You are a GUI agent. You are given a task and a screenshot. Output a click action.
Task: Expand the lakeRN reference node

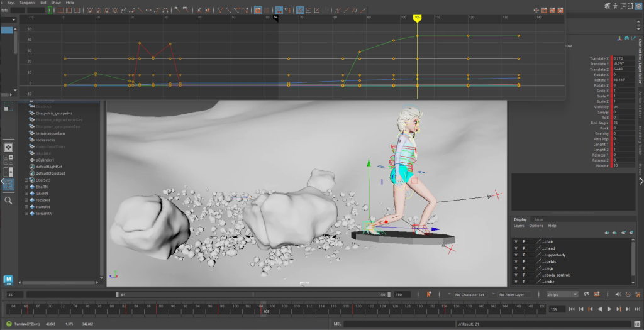(x=26, y=194)
